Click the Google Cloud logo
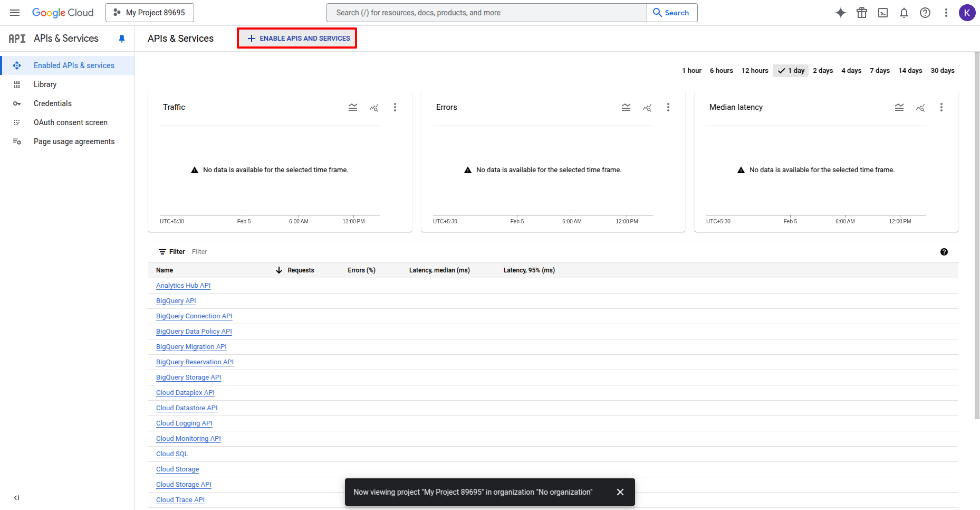The width and height of the screenshot is (980, 510). click(x=63, y=13)
